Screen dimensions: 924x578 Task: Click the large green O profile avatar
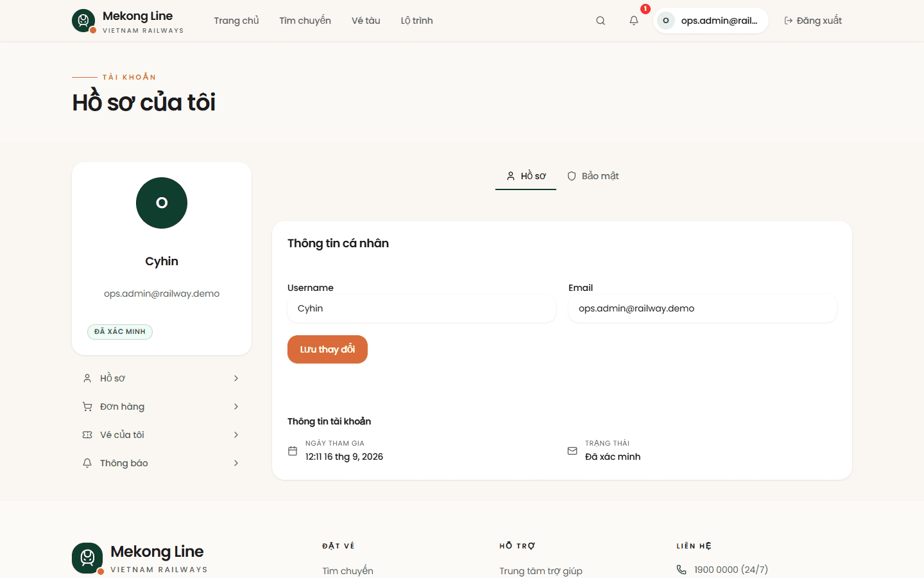coord(162,203)
